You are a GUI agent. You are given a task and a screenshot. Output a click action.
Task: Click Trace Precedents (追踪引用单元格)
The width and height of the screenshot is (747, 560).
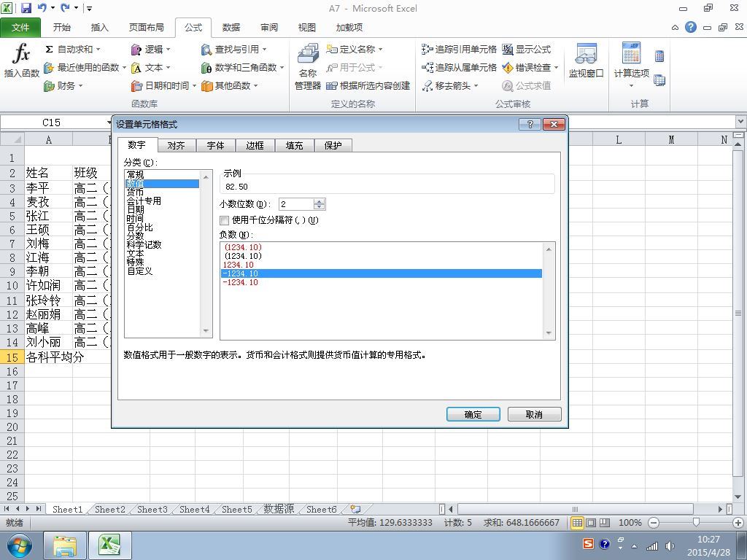(x=460, y=49)
